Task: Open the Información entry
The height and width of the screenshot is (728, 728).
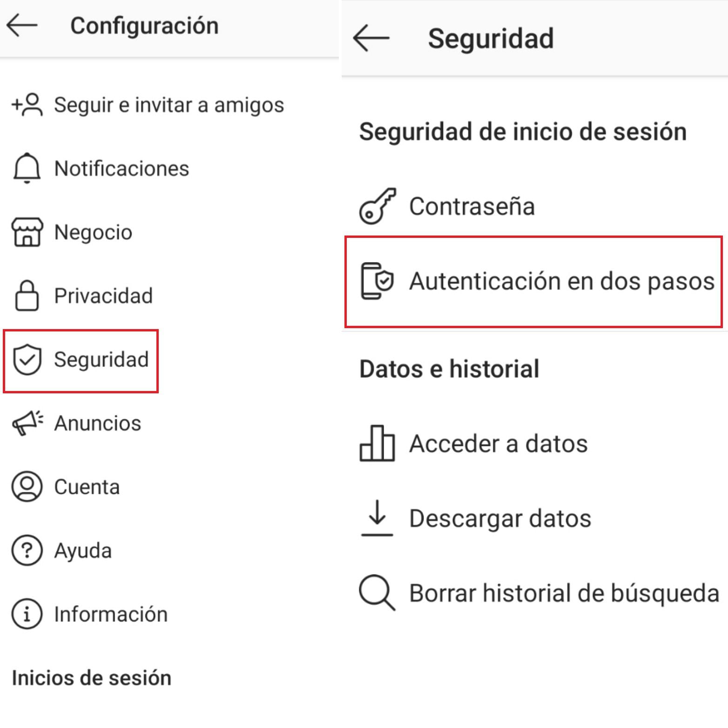Action: 111,614
